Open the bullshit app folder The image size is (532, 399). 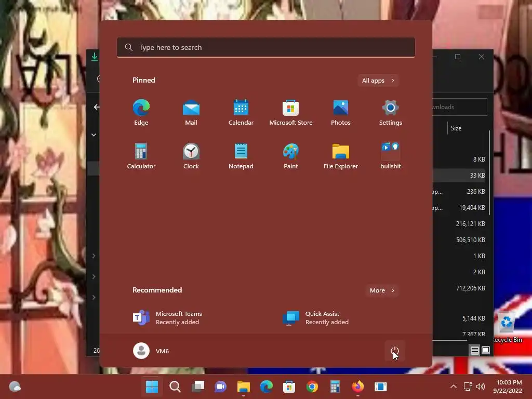pos(391,156)
